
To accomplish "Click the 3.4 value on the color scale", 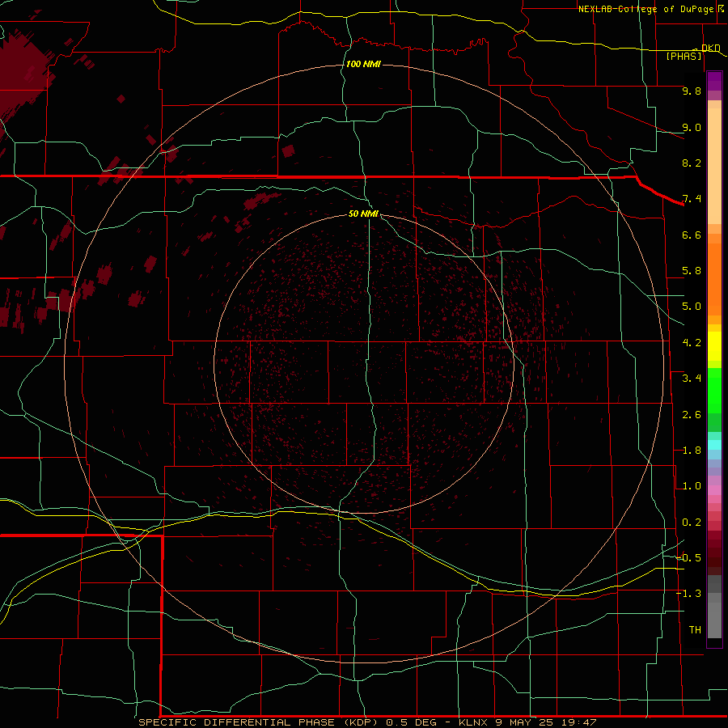I will point(692,379).
